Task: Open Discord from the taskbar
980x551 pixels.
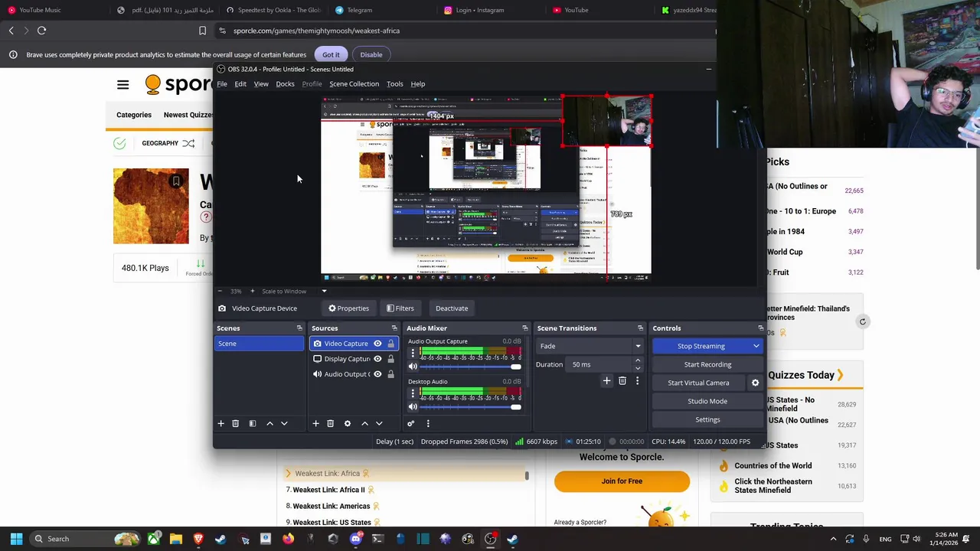Action: (x=355, y=539)
